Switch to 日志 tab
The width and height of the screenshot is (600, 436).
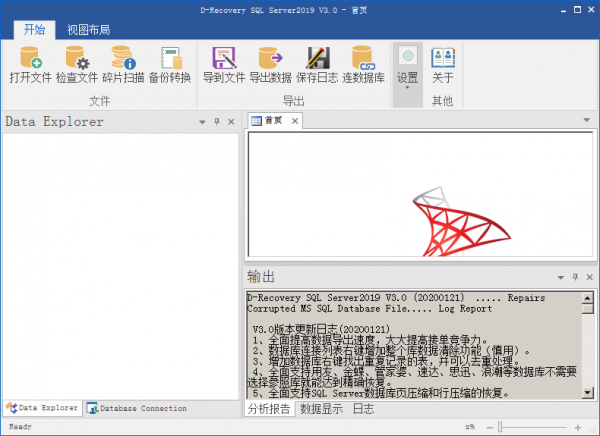363,409
